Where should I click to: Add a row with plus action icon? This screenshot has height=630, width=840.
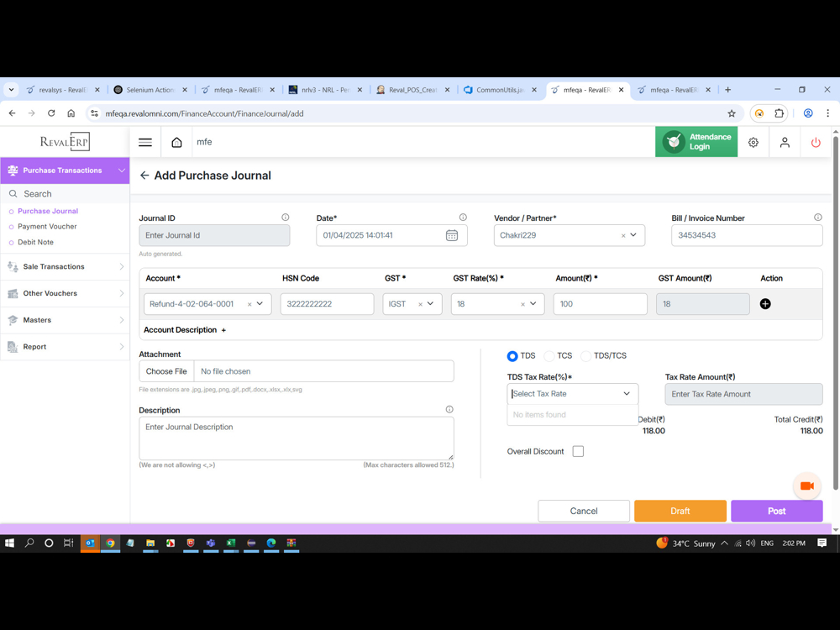765,304
